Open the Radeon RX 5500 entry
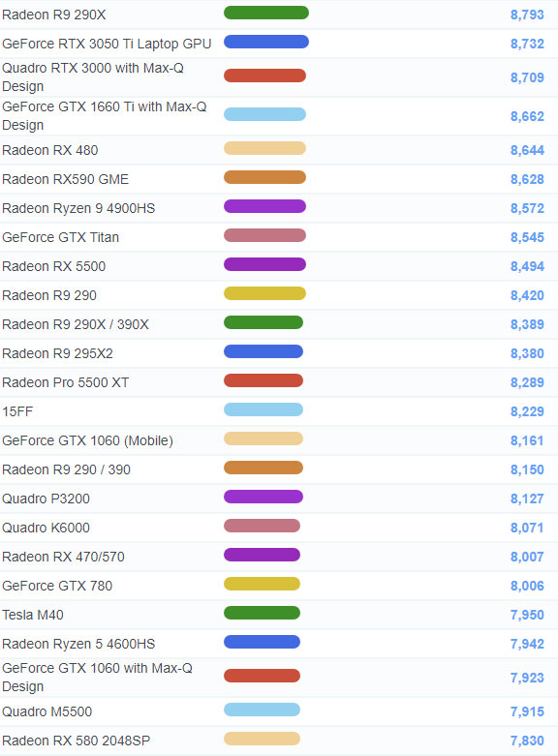 pos(53,266)
